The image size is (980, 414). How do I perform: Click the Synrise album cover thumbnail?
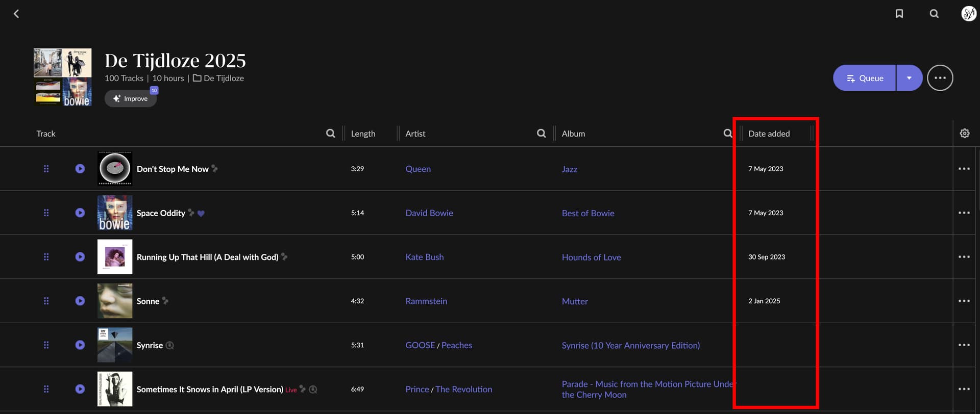115,345
